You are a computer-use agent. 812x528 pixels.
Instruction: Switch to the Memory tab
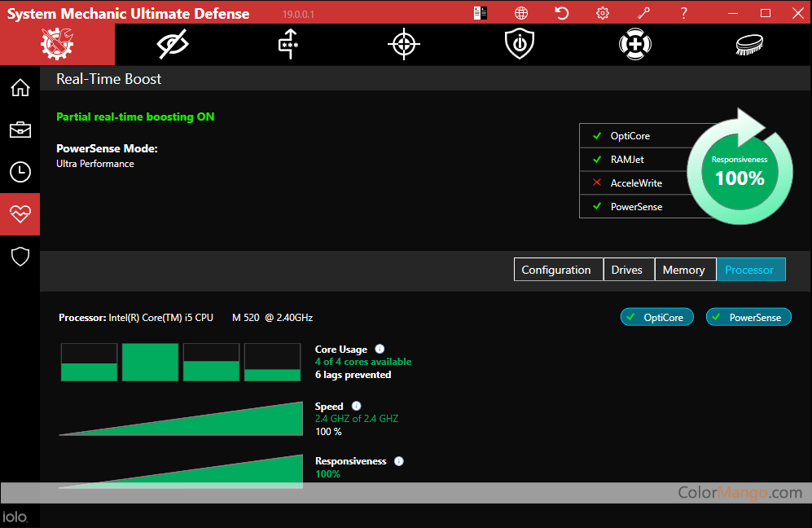coord(686,270)
